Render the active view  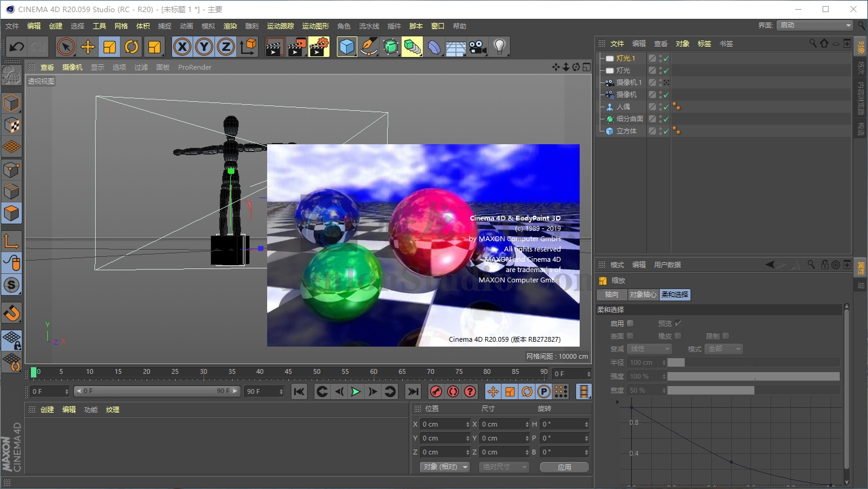click(275, 47)
